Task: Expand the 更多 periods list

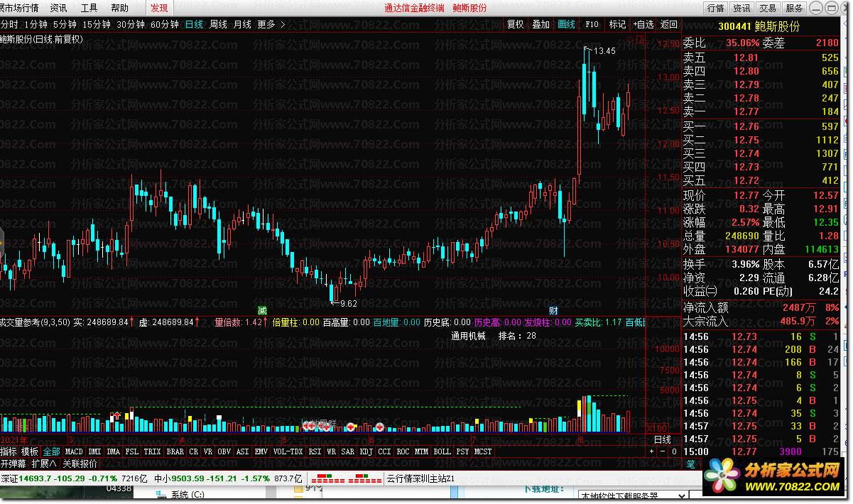Action: tap(271, 24)
